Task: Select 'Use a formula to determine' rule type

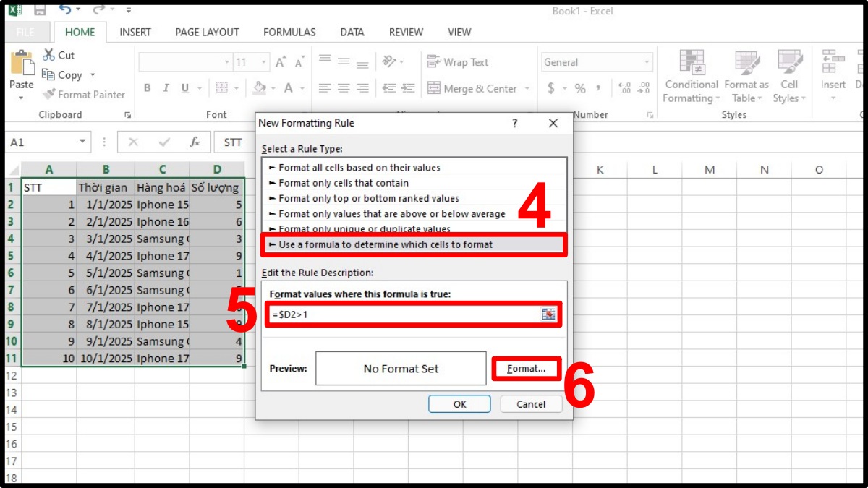Action: [414, 244]
